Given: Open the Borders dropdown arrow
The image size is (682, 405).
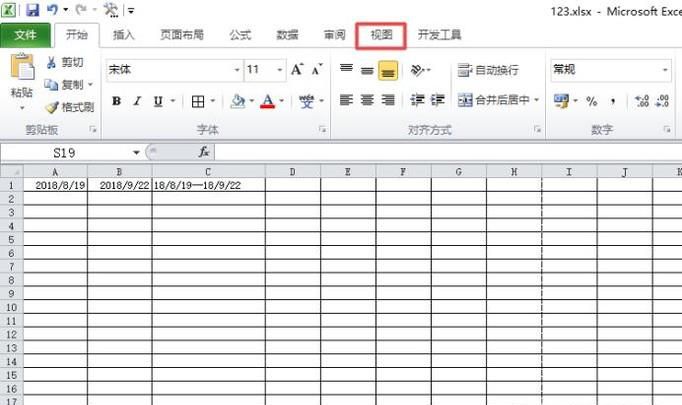Looking at the screenshot, I should pos(213,101).
